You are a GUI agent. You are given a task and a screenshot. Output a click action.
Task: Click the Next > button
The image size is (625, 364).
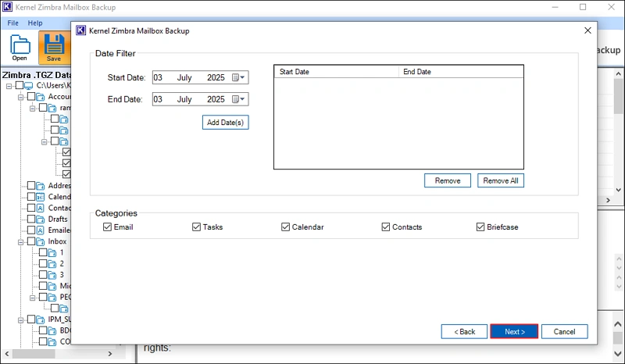[514, 332]
